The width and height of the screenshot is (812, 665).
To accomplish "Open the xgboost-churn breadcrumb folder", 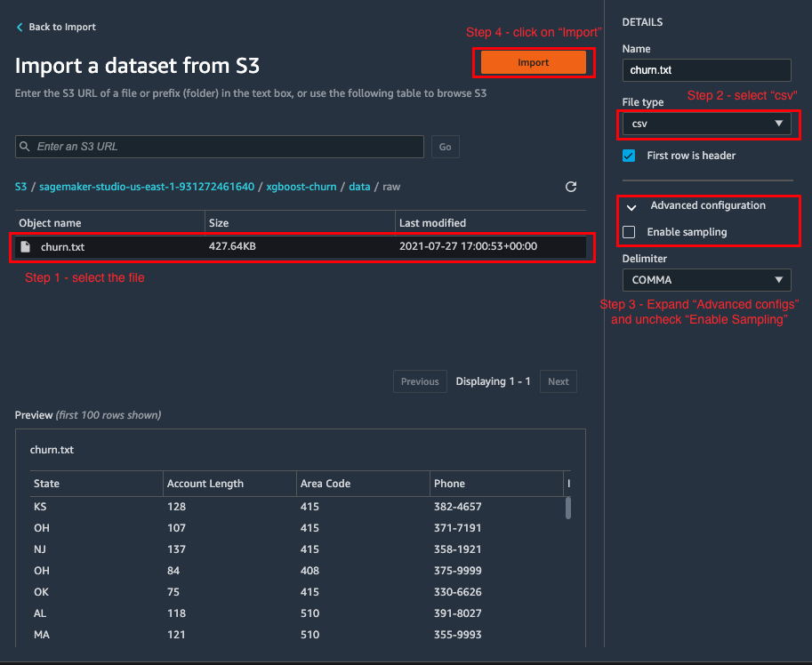I will coord(301,187).
